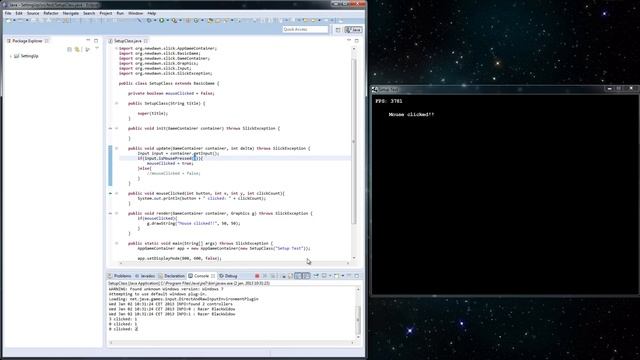Switch to the Javadoc tab

click(145, 276)
